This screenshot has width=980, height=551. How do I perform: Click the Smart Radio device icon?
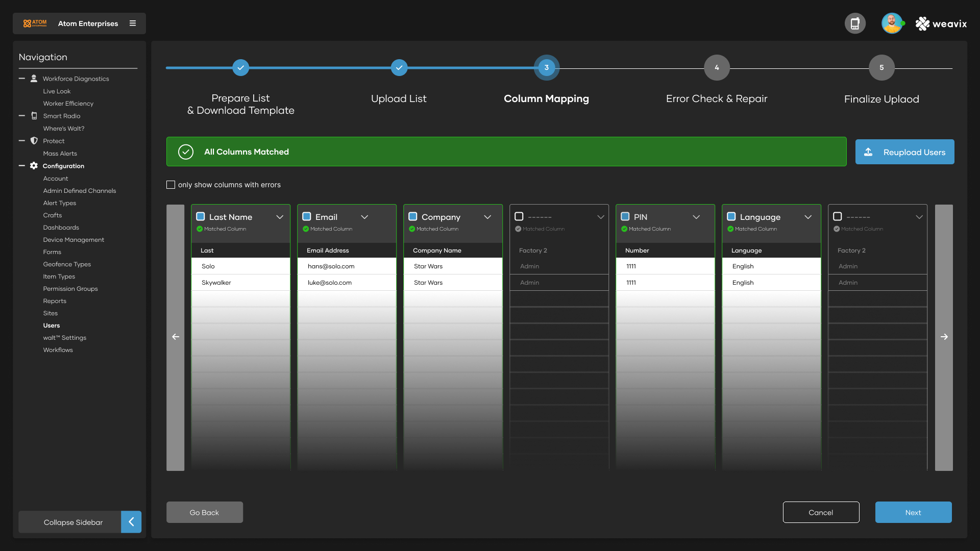pyautogui.click(x=34, y=116)
